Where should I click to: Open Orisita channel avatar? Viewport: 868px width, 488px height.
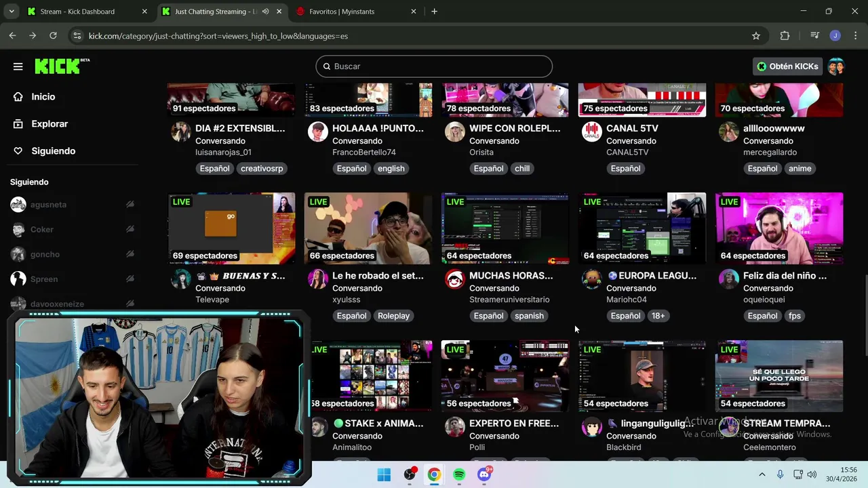point(455,131)
